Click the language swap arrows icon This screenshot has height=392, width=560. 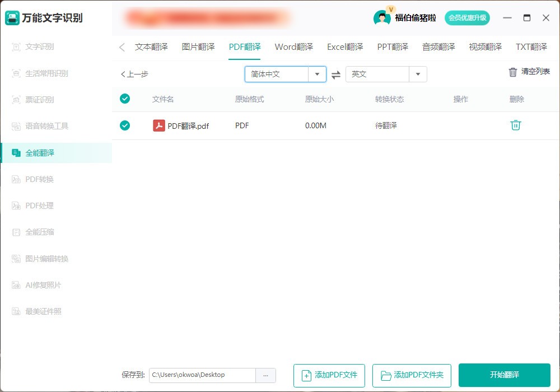(x=335, y=74)
